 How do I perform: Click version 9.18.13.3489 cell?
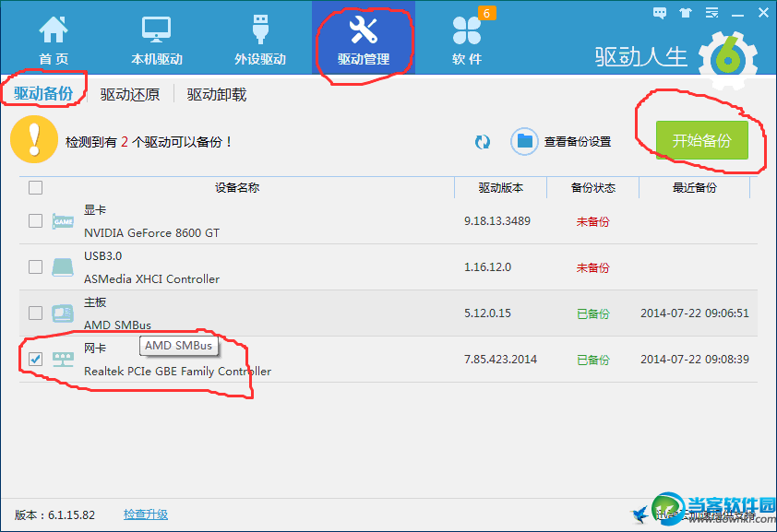(x=497, y=220)
